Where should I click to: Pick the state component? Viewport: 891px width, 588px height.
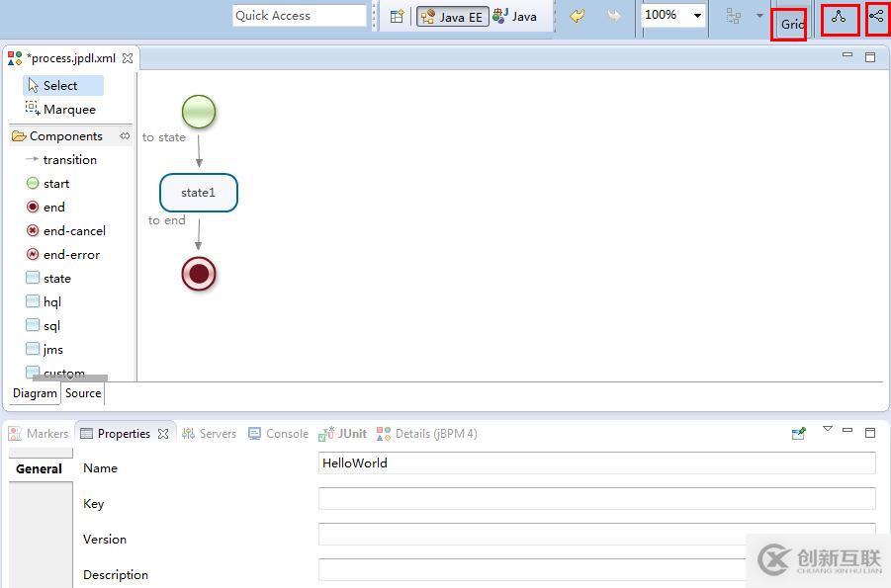pos(48,279)
